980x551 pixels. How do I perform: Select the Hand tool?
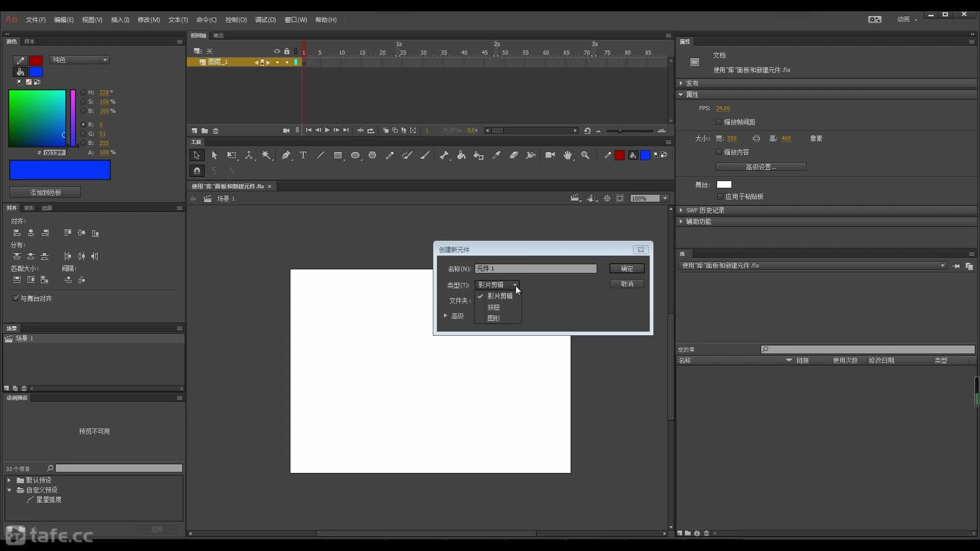[x=568, y=155]
